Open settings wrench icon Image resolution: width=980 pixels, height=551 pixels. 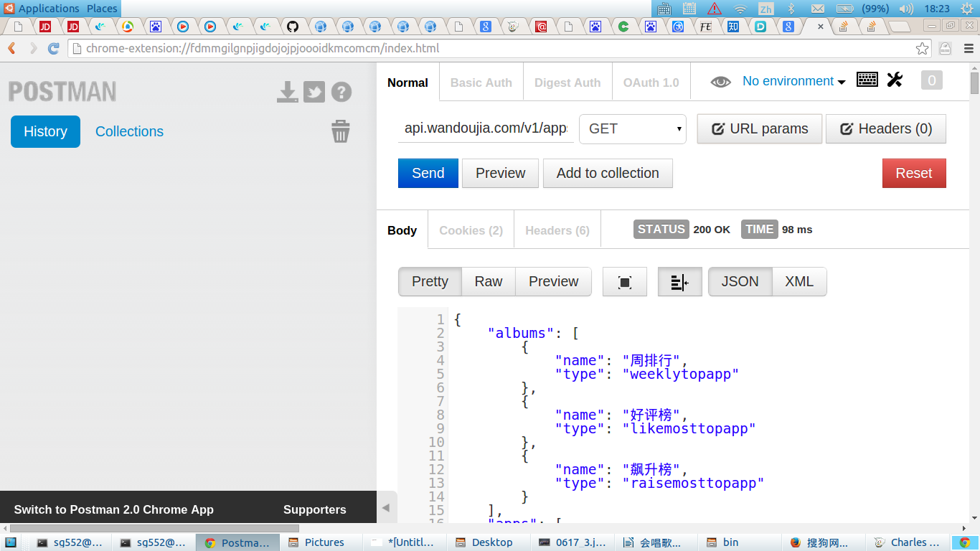[x=895, y=80]
